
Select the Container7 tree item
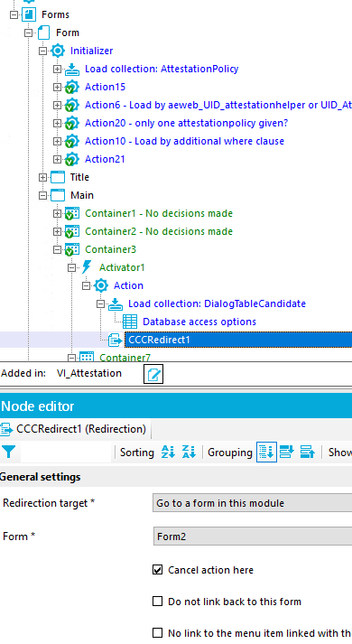[125, 358]
